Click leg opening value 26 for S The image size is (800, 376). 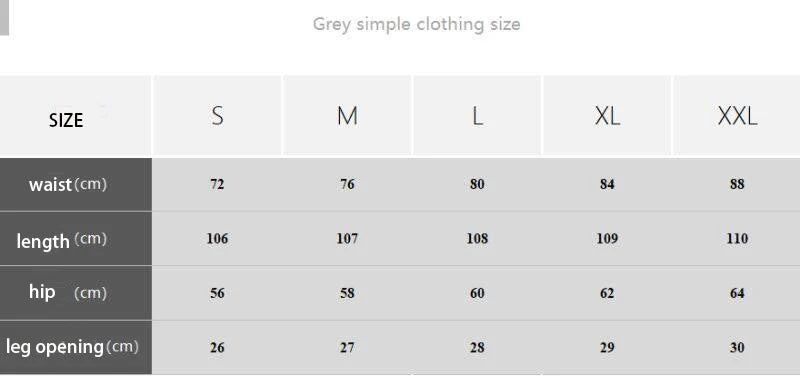217,348
